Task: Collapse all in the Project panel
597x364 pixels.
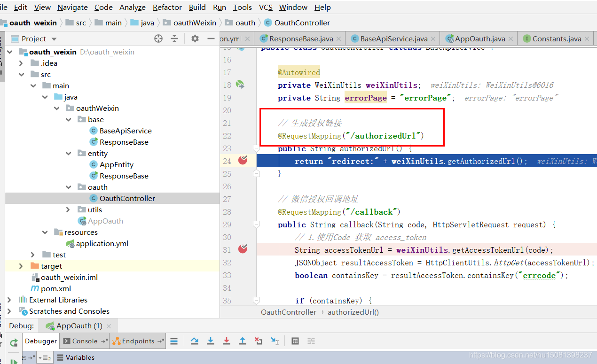Action: pyautogui.click(x=174, y=39)
